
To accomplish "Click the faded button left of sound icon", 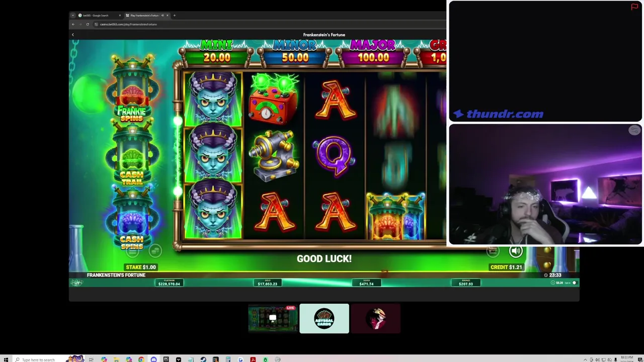I will 493,250.
